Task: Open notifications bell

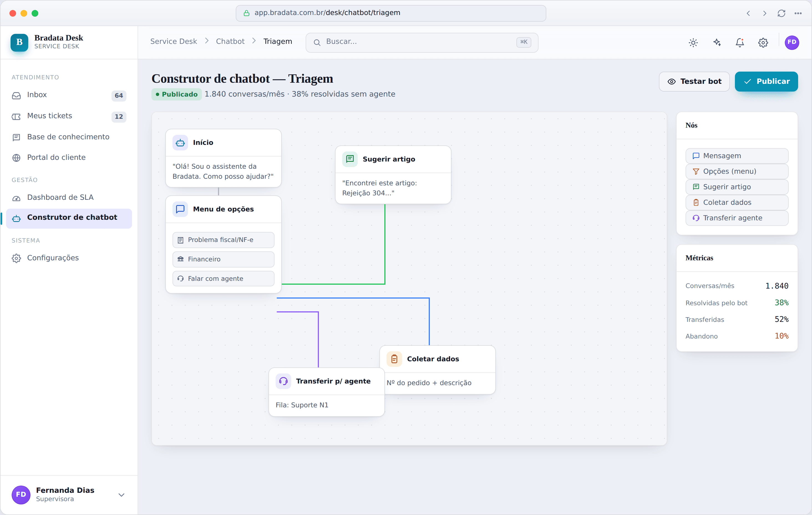Action: pyautogui.click(x=740, y=42)
